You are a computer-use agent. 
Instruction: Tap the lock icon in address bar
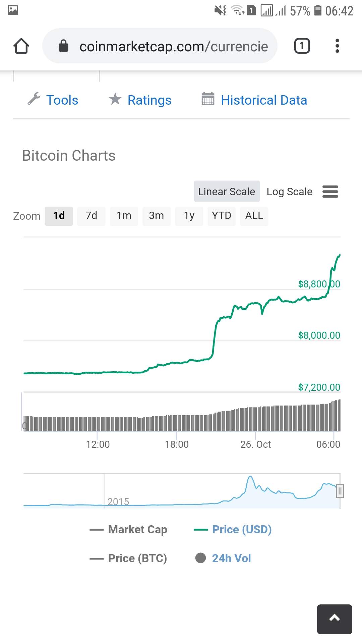[63, 46]
